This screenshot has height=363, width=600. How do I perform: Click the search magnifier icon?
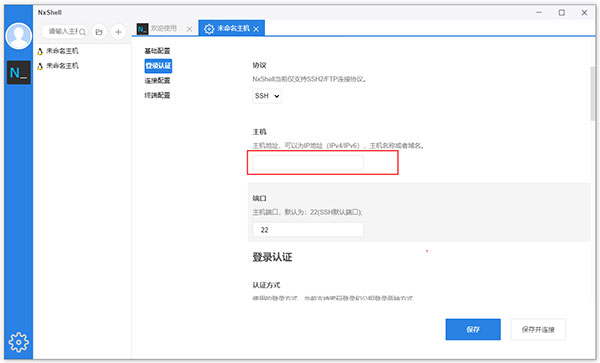[82, 32]
